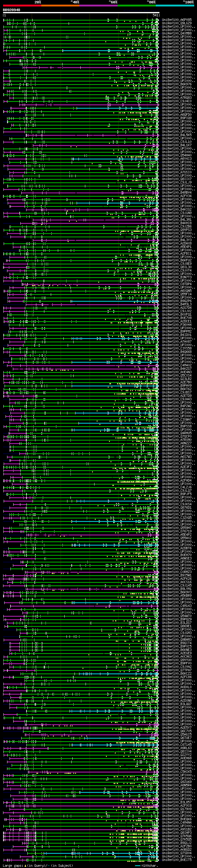Select the UniRef100_Q876D1 entry

(x=177, y=507)
